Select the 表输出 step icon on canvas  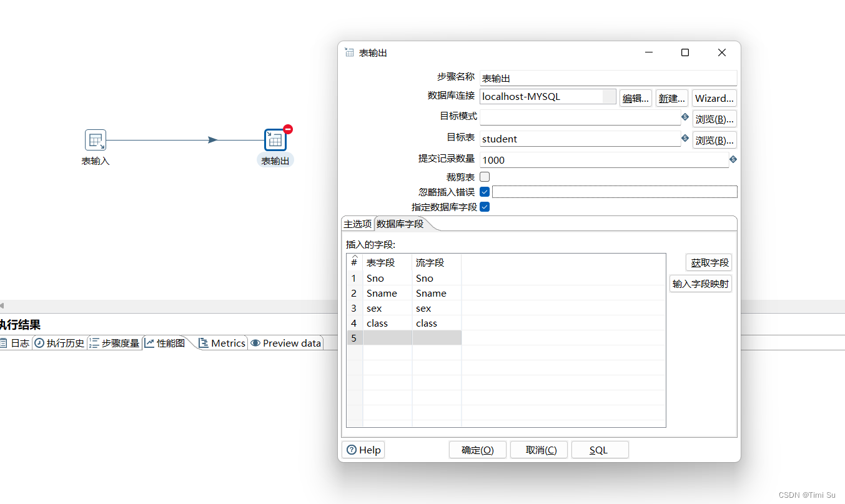275,140
